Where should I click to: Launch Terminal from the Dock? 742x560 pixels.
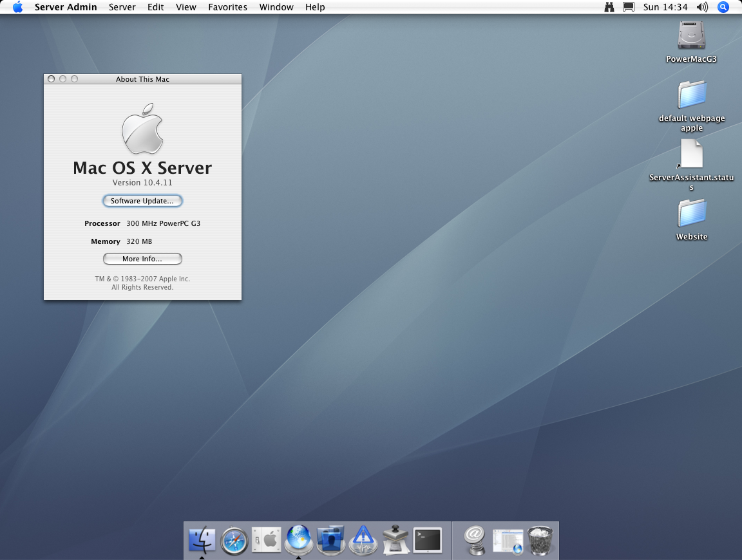point(428,539)
